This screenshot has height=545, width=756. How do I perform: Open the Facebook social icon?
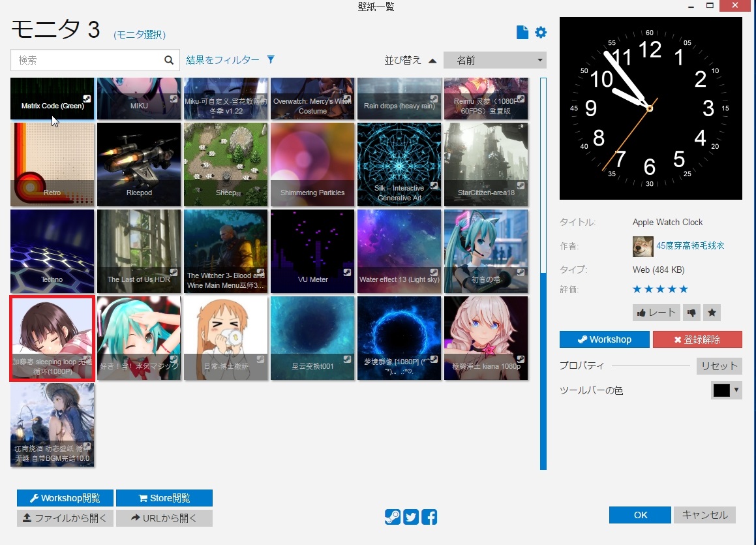click(x=429, y=517)
